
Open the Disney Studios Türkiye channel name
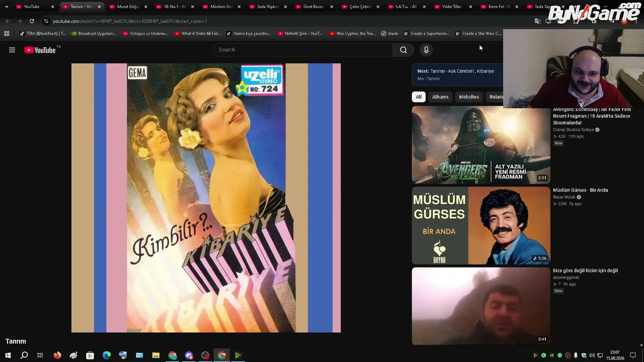tap(573, 130)
